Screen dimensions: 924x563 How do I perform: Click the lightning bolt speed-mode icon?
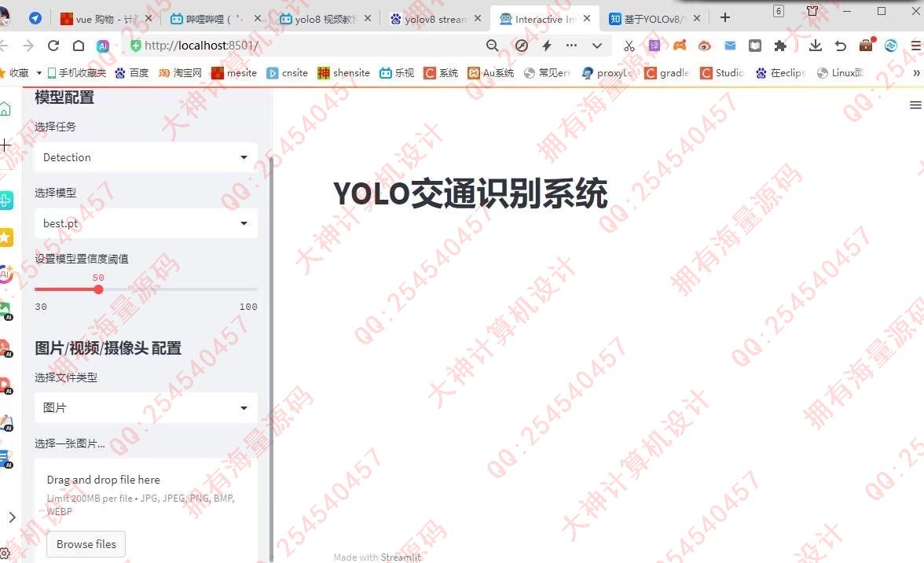pyautogui.click(x=547, y=46)
